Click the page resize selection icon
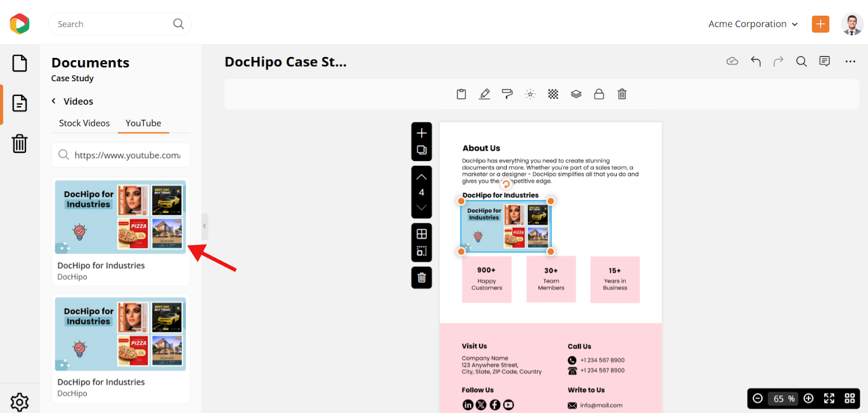This screenshot has width=868, height=413. point(422,251)
